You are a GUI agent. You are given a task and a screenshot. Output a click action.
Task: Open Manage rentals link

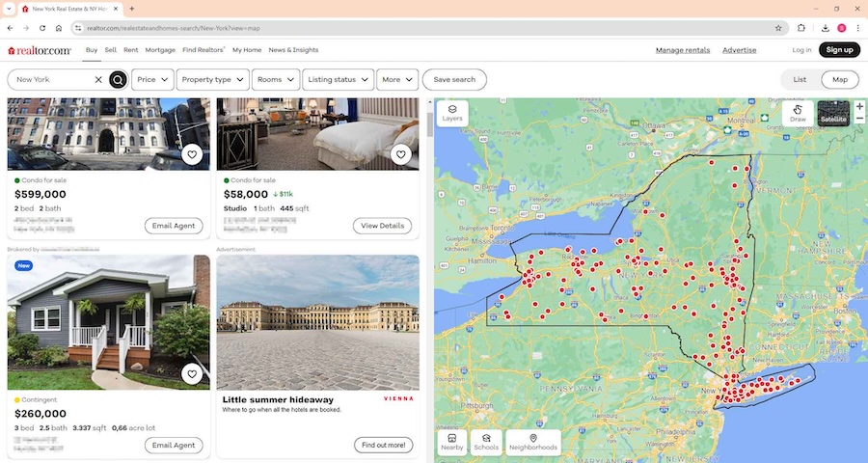(683, 50)
